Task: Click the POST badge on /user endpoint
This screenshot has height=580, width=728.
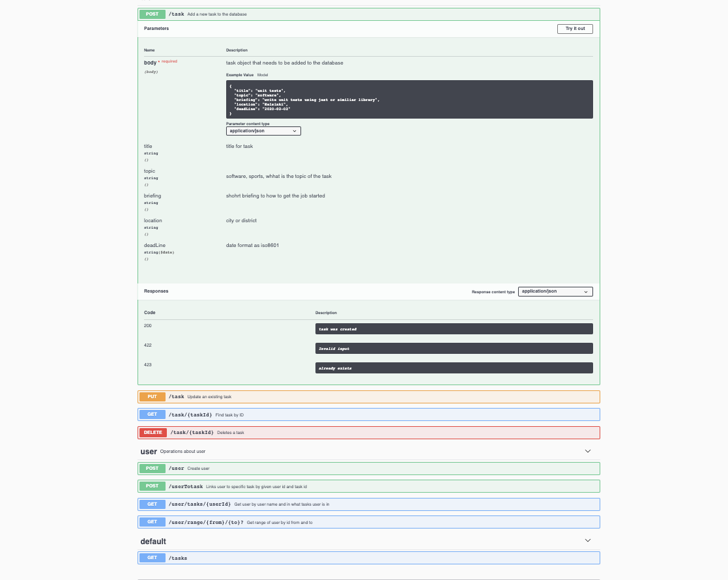Action: tap(152, 468)
